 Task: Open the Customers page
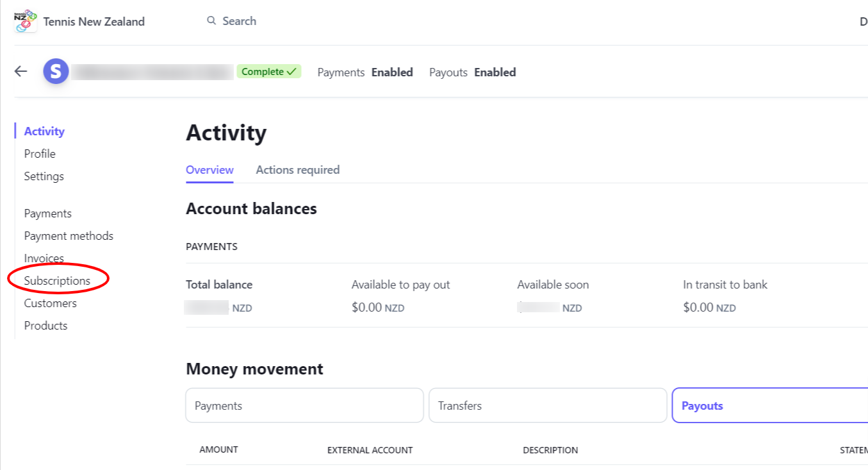tap(51, 303)
